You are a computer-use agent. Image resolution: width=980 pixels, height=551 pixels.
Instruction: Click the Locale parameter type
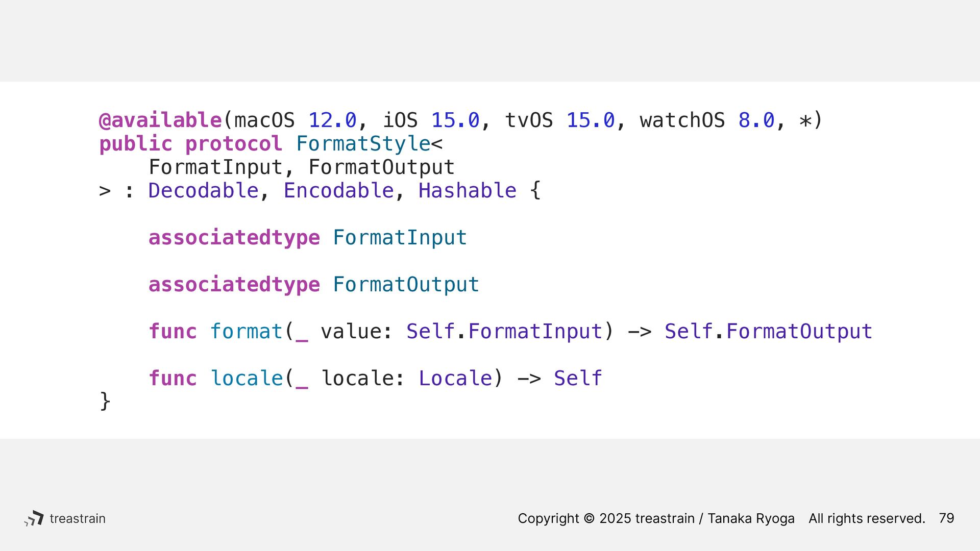click(455, 379)
